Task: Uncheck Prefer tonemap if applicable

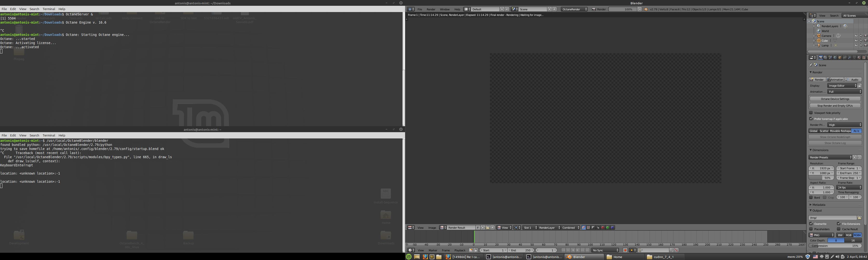Action: coord(811,119)
